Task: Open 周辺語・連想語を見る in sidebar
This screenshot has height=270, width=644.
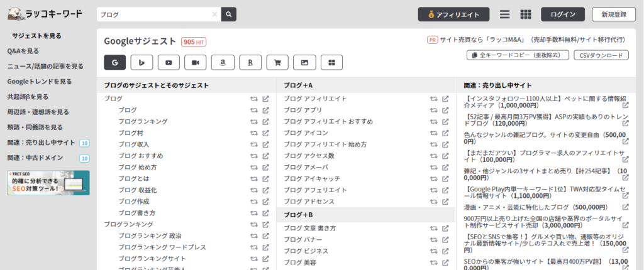Action: (x=38, y=112)
